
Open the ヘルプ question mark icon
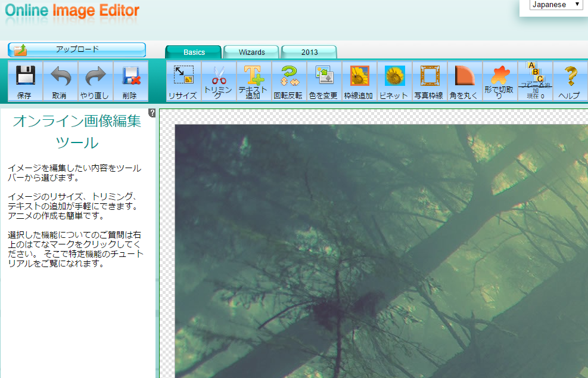tap(571, 76)
